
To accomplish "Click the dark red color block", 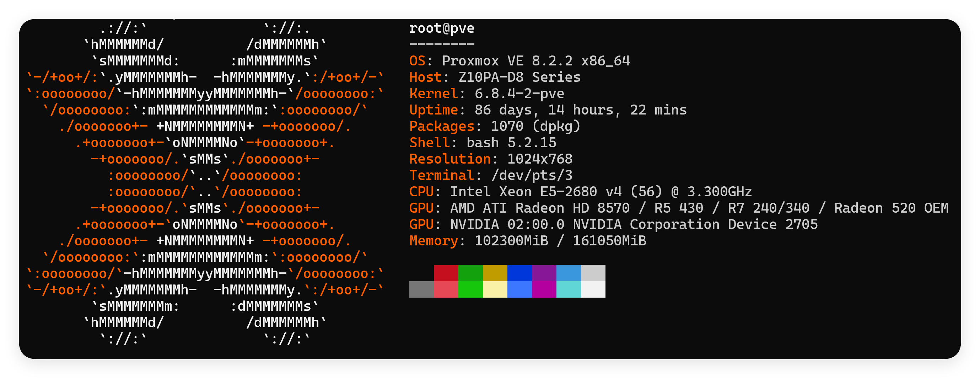I will (446, 273).
